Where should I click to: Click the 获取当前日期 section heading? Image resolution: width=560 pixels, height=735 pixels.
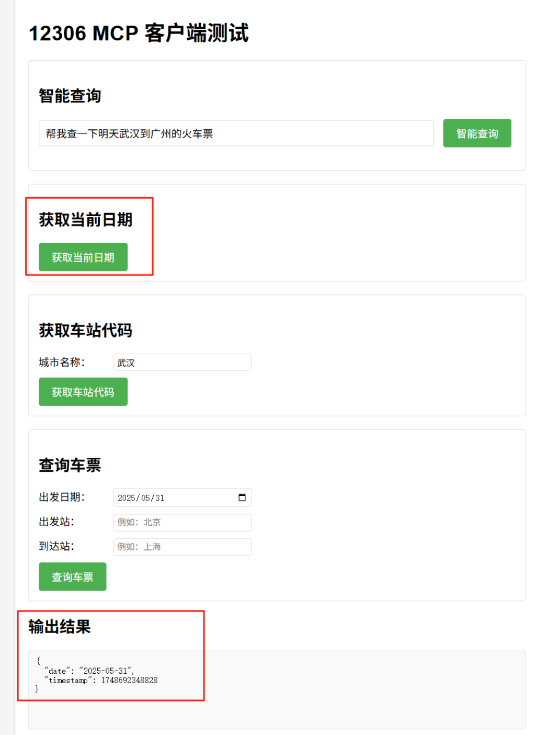pos(86,220)
